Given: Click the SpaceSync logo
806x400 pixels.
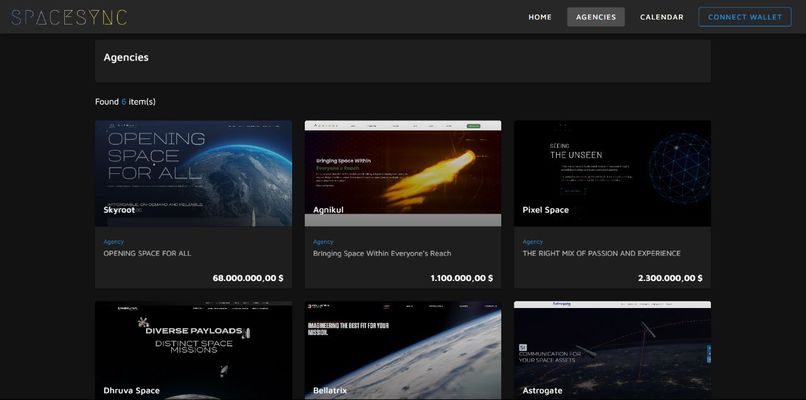Looking at the screenshot, I should pyautogui.click(x=69, y=17).
